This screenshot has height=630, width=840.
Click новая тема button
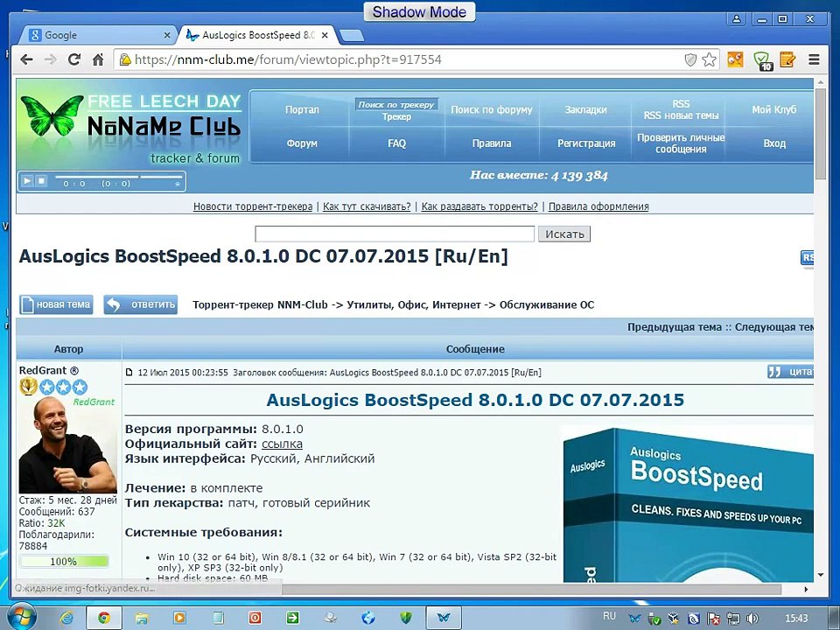click(x=56, y=304)
